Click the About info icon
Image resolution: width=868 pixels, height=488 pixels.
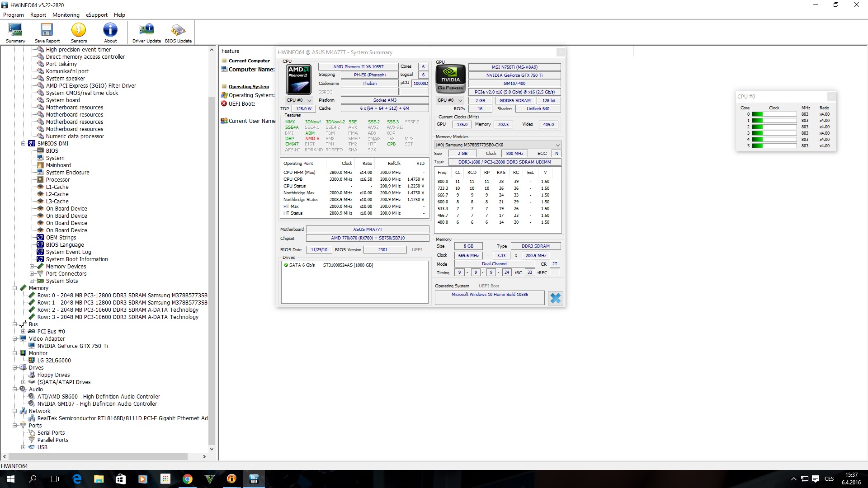[110, 33]
